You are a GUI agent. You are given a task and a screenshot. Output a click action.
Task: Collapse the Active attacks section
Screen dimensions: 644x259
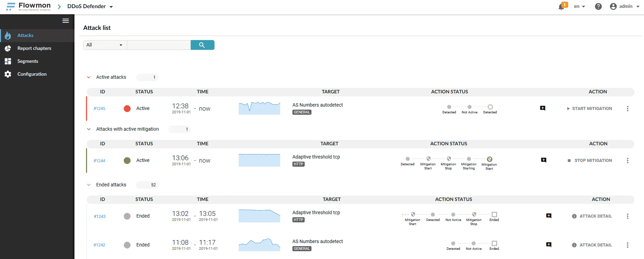[x=89, y=77]
